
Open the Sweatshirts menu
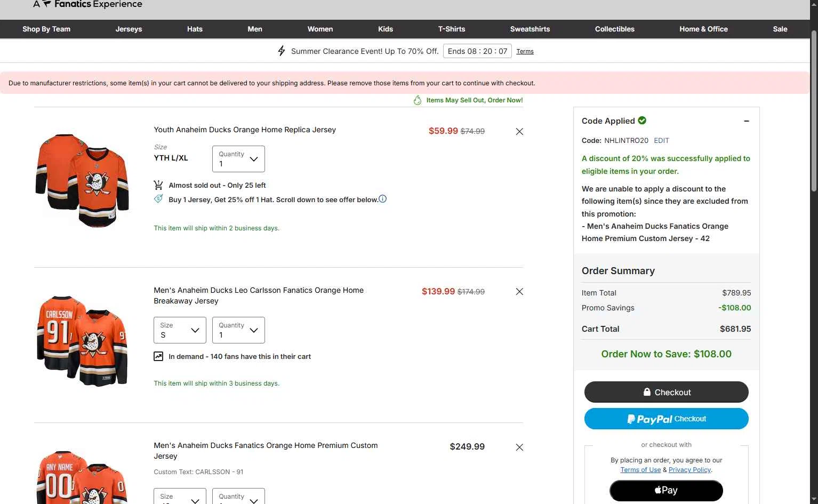[530, 29]
